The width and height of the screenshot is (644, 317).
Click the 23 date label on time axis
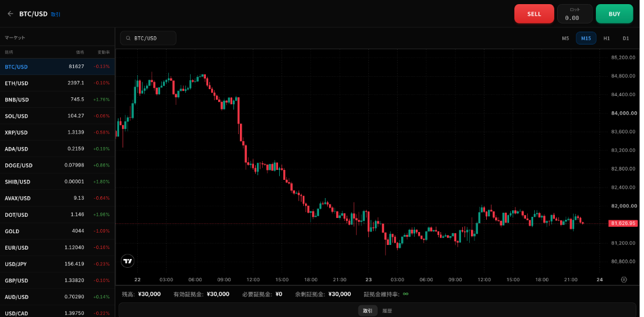click(x=368, y=279)
